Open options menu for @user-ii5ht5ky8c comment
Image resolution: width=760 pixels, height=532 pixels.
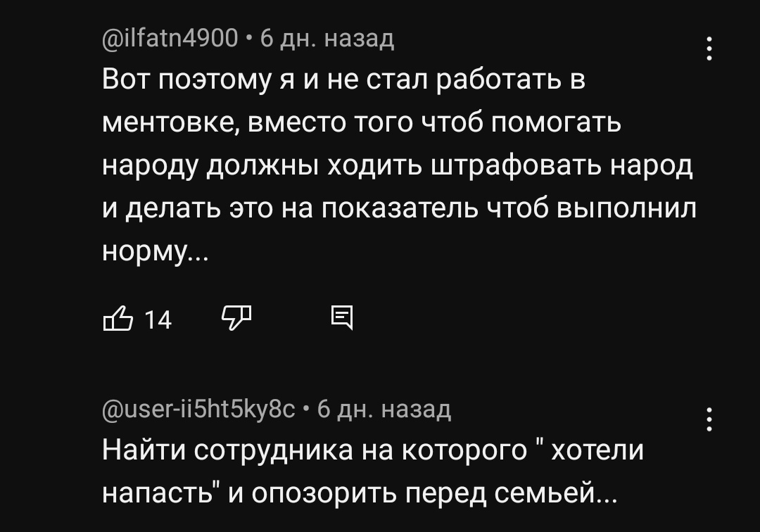pyautogui.click(x=709, y=419)
